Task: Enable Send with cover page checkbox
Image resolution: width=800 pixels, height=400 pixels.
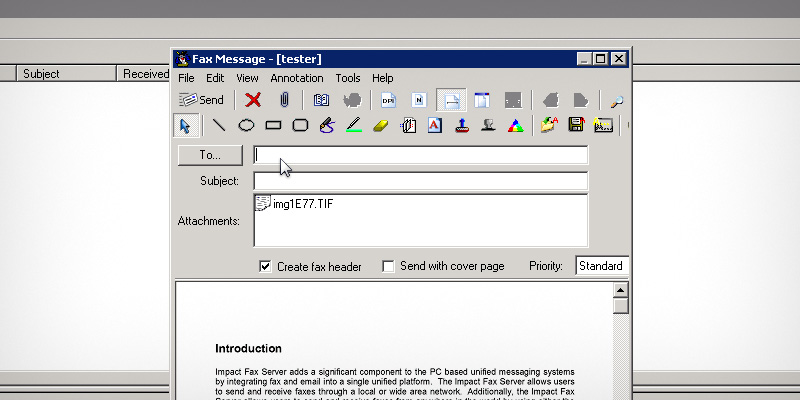Action: coord(388,267)
